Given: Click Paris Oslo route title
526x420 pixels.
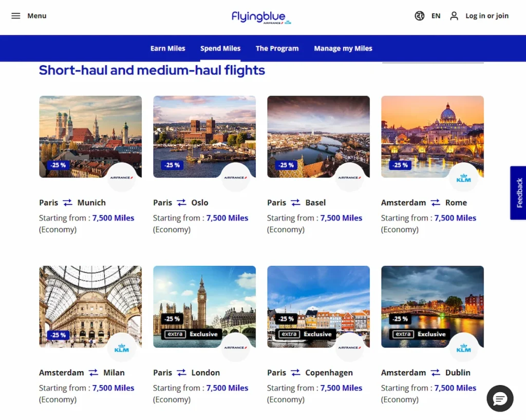Looking at the screenshot, I should pyautogui.click(x=180, y=202).
